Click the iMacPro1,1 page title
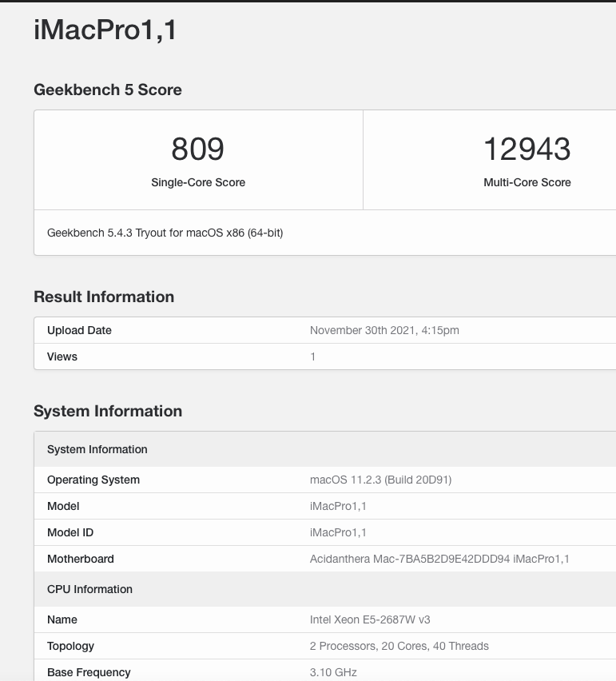Screen dimensions: 616x681 click(105, 30)
